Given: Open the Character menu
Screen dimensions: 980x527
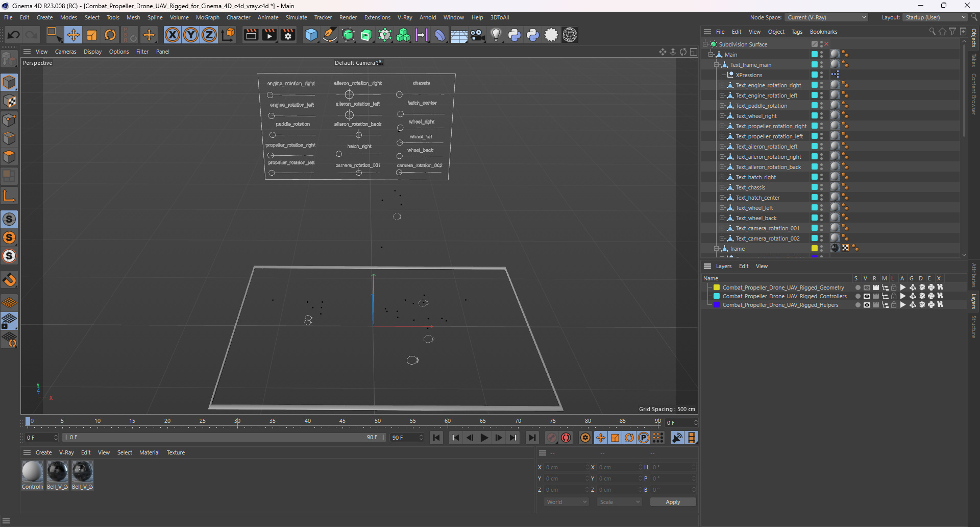Looking at the screenshot, I should tap(238, 17).
